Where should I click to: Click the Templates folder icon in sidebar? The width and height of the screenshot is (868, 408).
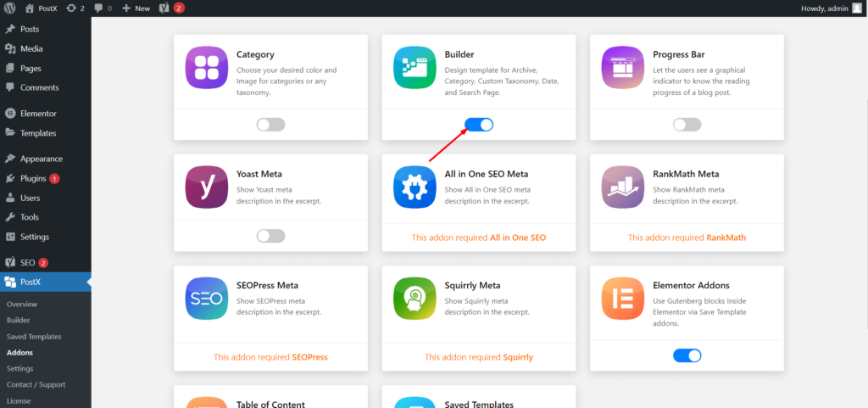[x=10, y=133]
